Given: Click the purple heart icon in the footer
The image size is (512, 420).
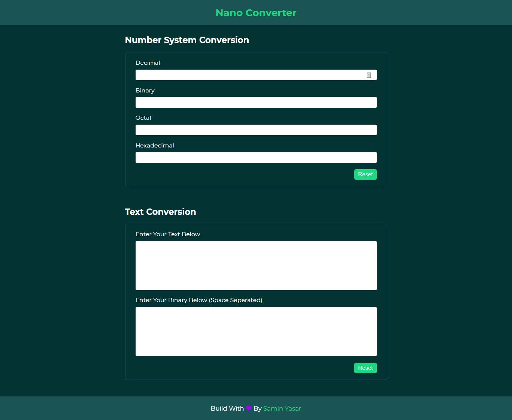Looking at the screenshot, I should tap(249, 408).
